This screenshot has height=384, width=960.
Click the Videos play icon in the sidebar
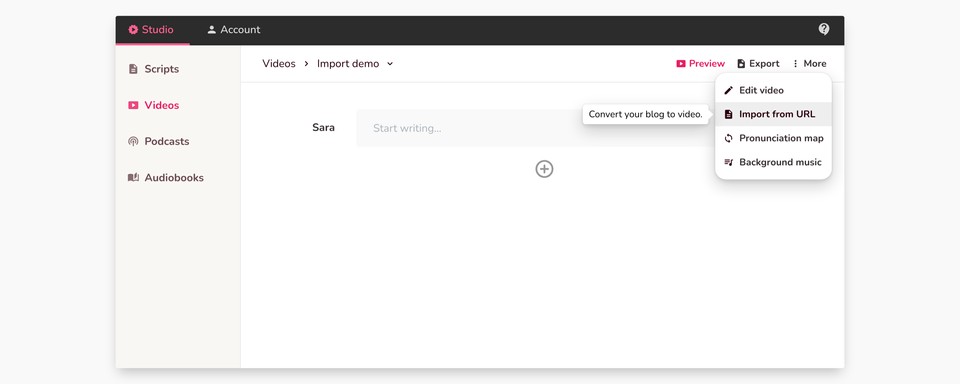(133, 105)
